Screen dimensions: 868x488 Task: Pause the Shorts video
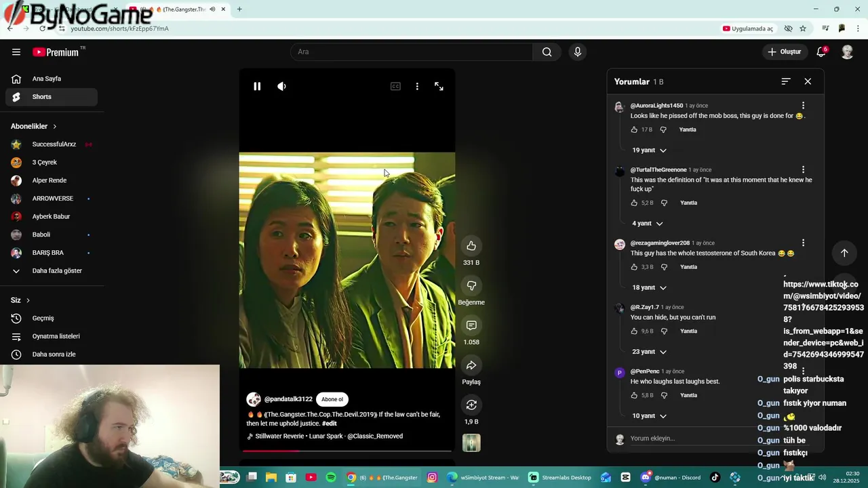click(x=257, y=87)
